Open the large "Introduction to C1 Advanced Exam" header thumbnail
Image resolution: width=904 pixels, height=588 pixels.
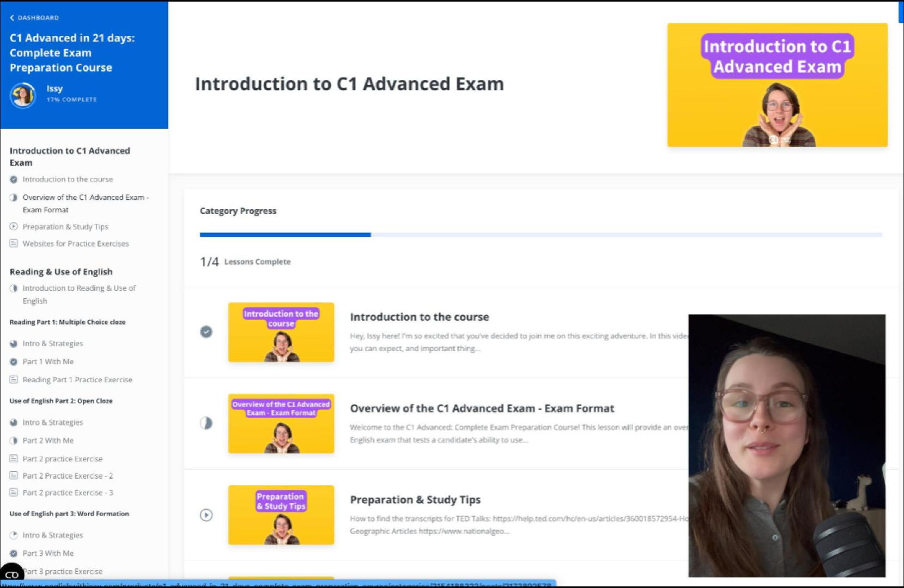(778, 85)
